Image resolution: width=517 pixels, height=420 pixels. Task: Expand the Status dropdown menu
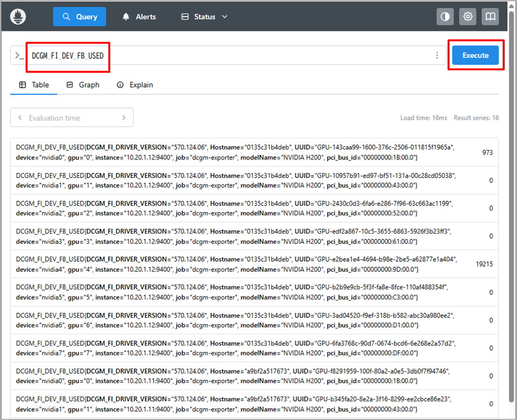[204, 17]
